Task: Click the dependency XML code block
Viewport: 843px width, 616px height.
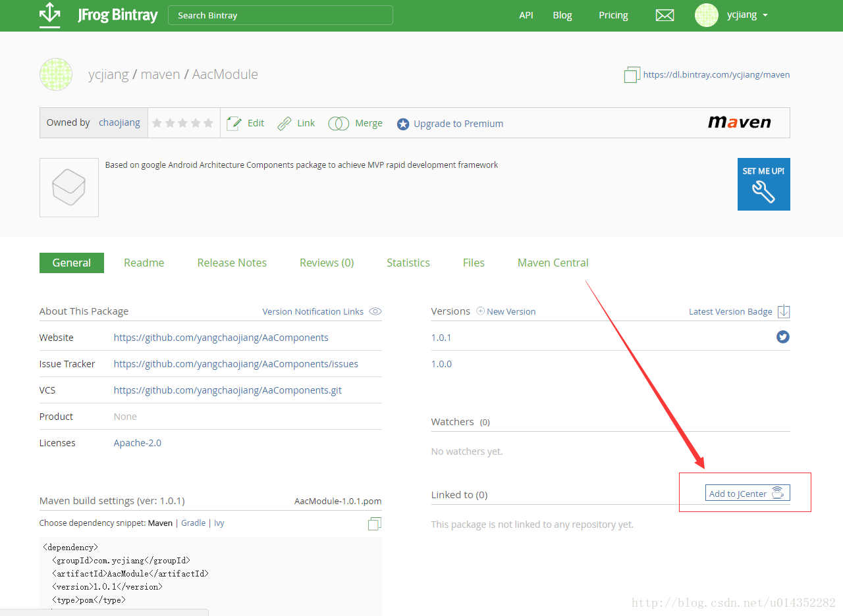Action: pyautogui.click(x=211, y=577)
